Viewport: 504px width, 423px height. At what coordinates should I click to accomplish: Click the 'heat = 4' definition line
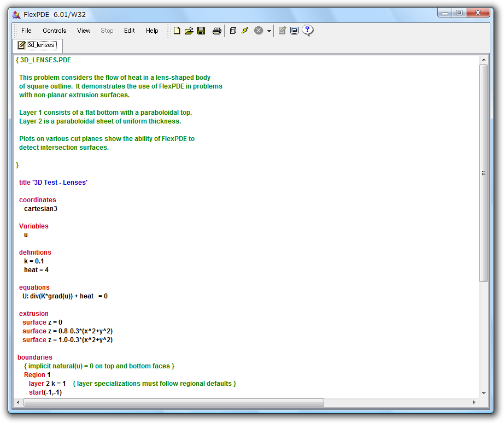[x=36, y=269]
